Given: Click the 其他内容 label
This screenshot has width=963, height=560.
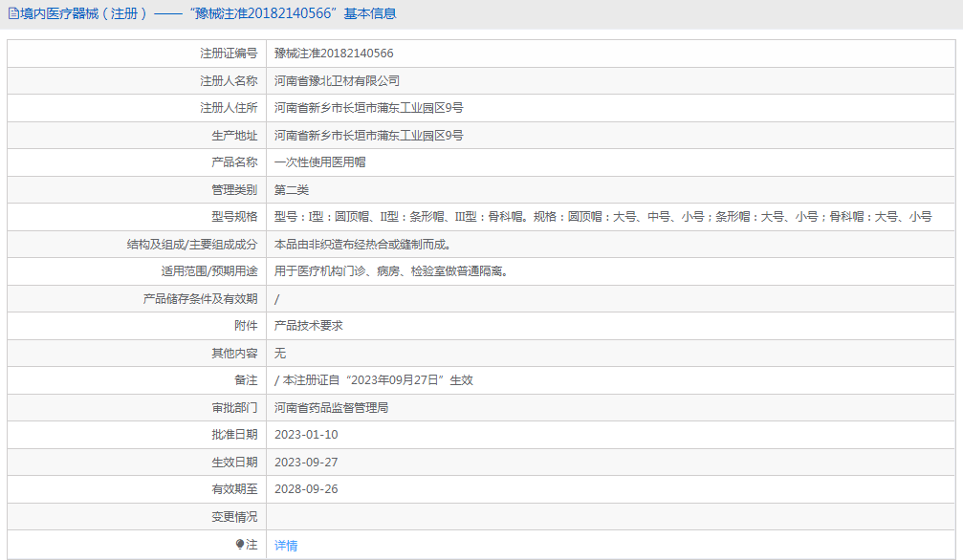Looking at the screenshot, I should click(x=234, y=353).
